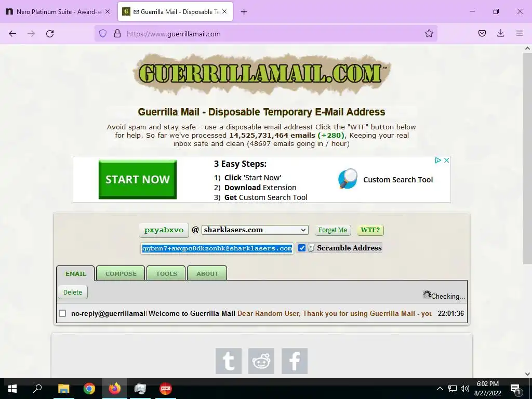Uncheck the Scramble Address checkbox
Viewport: 532px width, 399px height.
pos(302,248)
